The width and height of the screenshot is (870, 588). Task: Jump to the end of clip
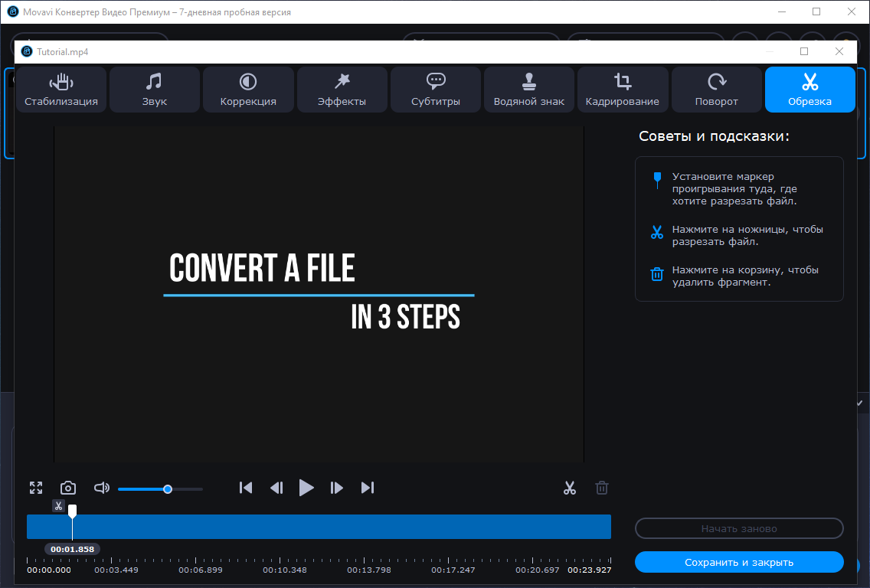[368, 488]
